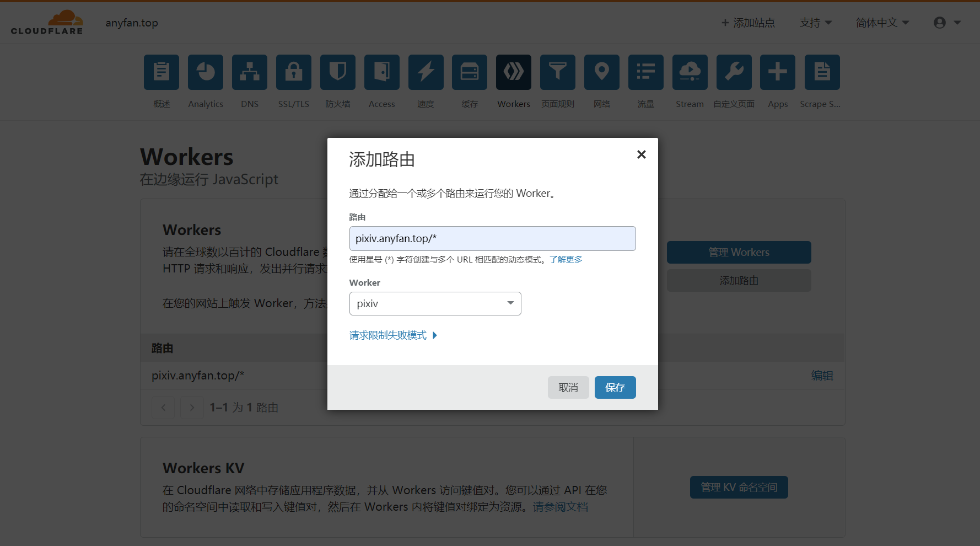Open the Network (网络) location pin icon

click(602, 72)
